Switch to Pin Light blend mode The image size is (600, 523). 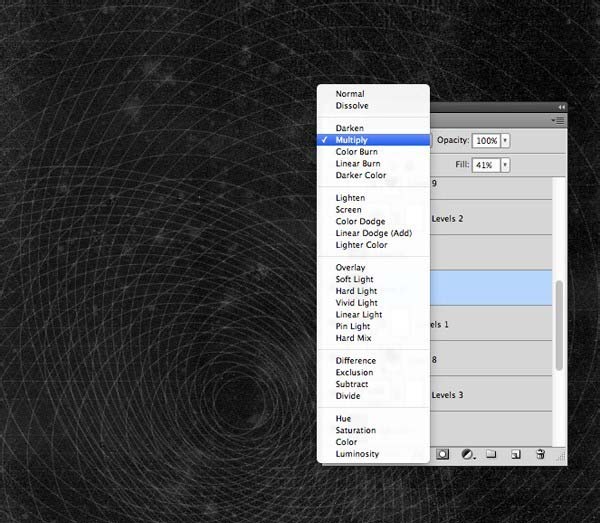(373, 326)
